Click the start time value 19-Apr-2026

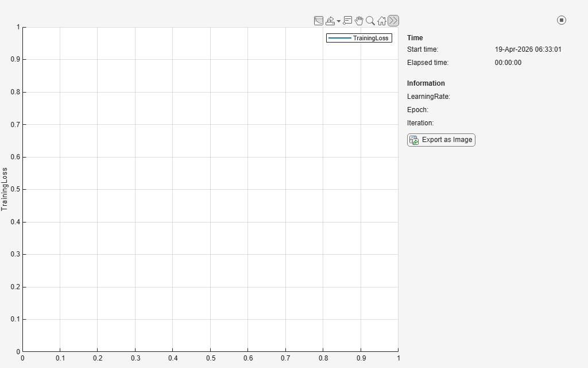point(528,49)
